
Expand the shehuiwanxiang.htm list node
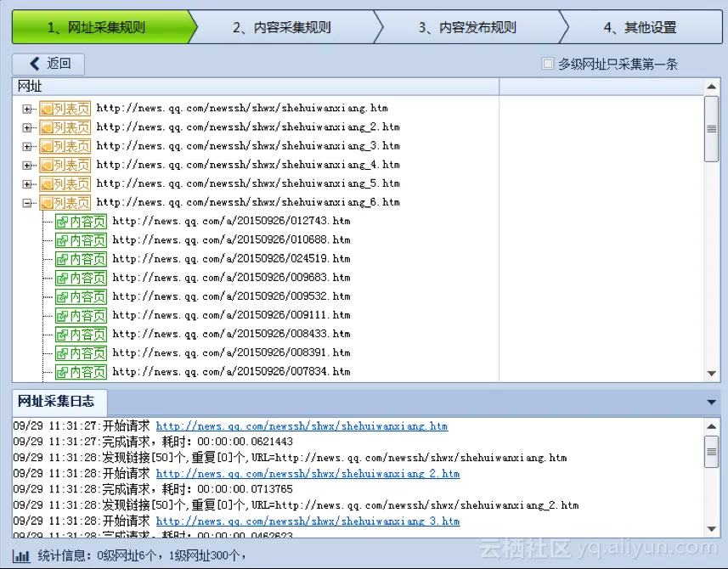click(x=27, y=109)
